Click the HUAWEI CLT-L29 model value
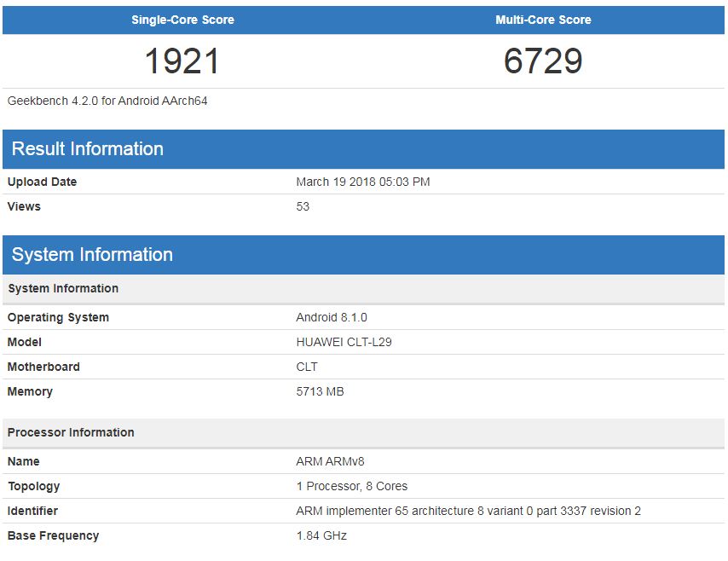This screenshot has width=728, height=561. coord(344,342)
